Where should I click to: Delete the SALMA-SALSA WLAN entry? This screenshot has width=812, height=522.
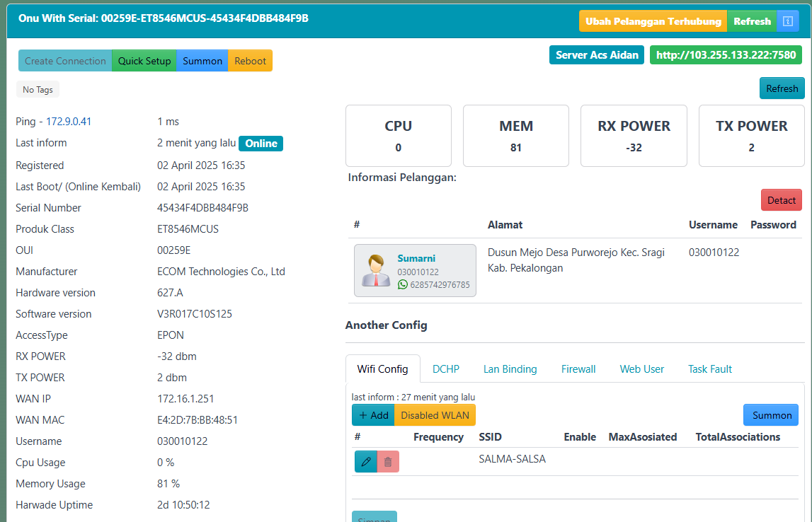pos(388,462)
